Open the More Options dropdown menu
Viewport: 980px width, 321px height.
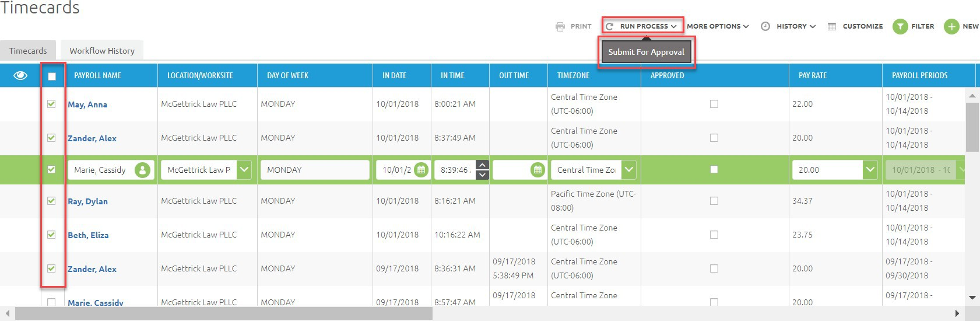[x=717, y=26]
